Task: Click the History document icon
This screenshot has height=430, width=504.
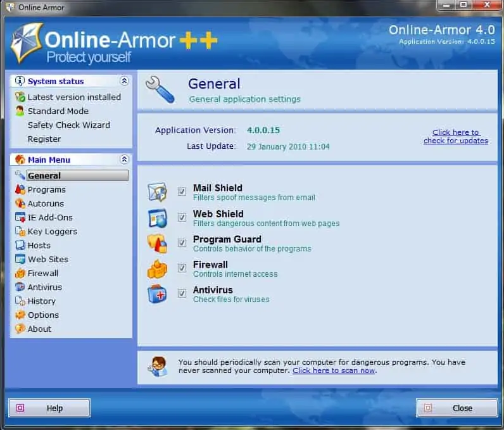Action: [x=20, y=301]
